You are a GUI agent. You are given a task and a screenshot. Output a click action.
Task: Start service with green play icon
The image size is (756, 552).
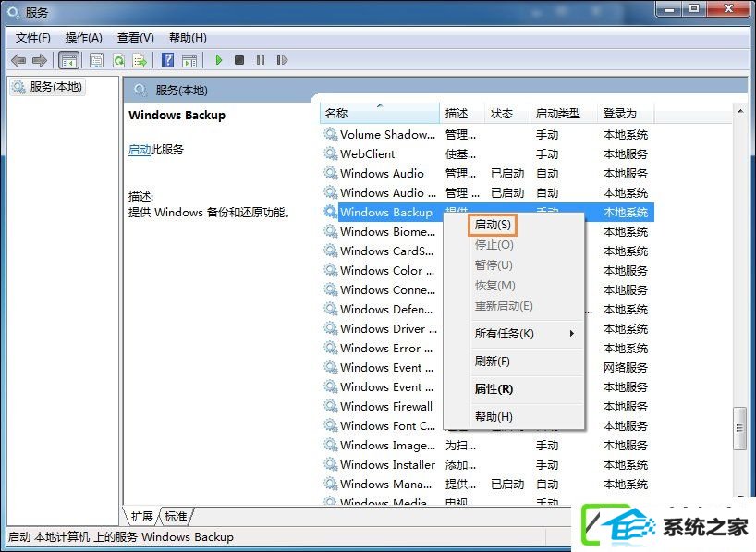219,60
